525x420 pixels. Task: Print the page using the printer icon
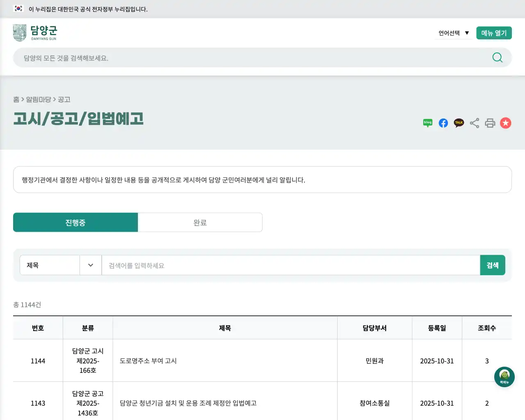(x=490, y=123)
